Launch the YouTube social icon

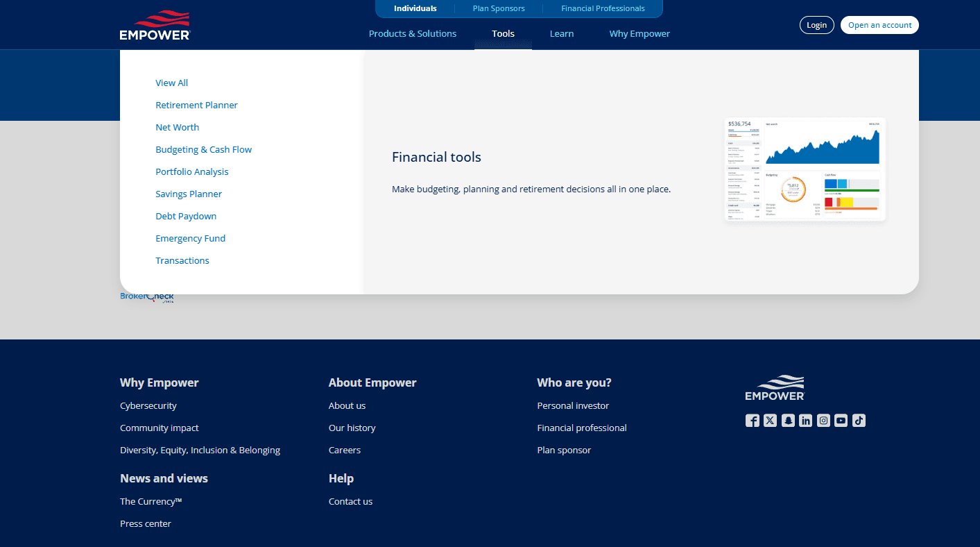841,420
